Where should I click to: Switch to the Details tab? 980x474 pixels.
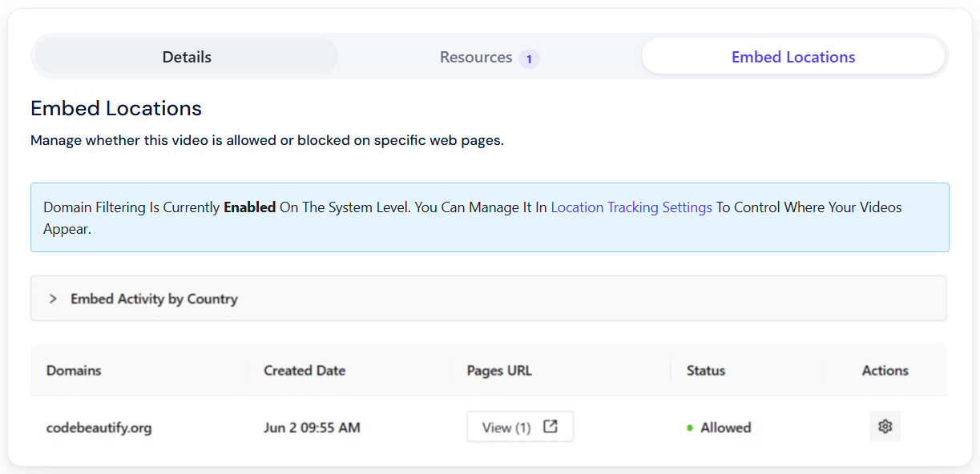(187, 57)
